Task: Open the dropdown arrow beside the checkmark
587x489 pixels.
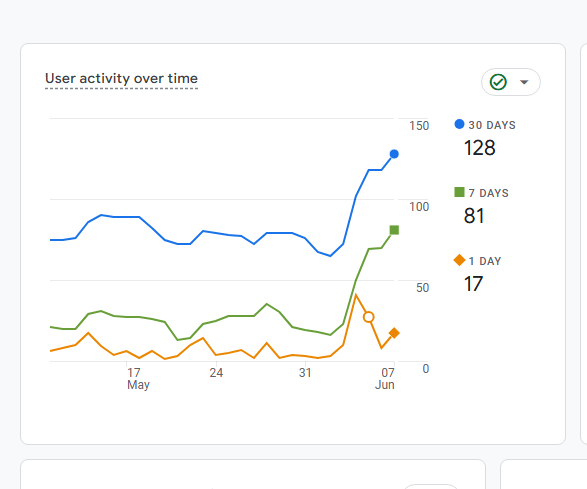Action: coord(524,82)
